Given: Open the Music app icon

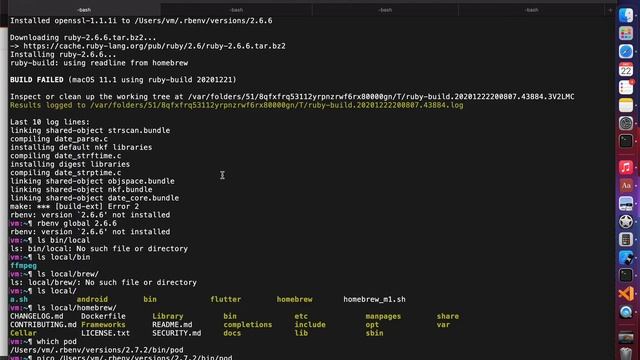Looking at the screenshot, I should pos(626,167).
